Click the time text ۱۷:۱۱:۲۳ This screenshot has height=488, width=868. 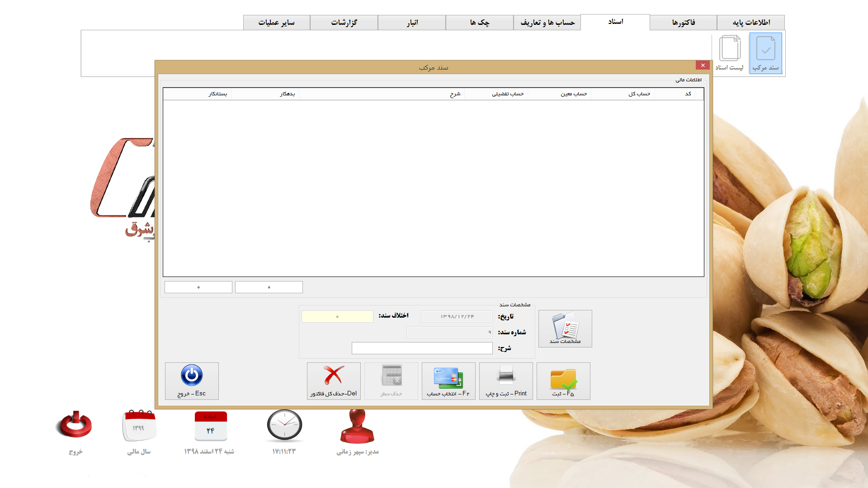pos(284,451)
